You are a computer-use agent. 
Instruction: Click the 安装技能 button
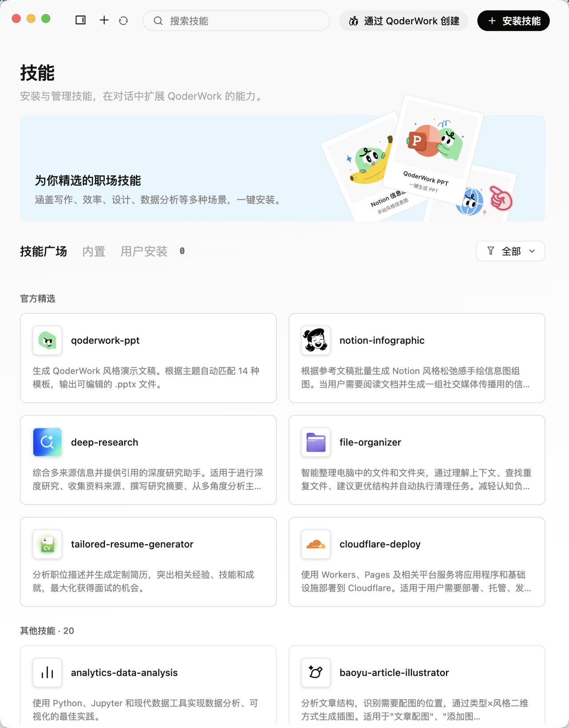pos(513,21)
